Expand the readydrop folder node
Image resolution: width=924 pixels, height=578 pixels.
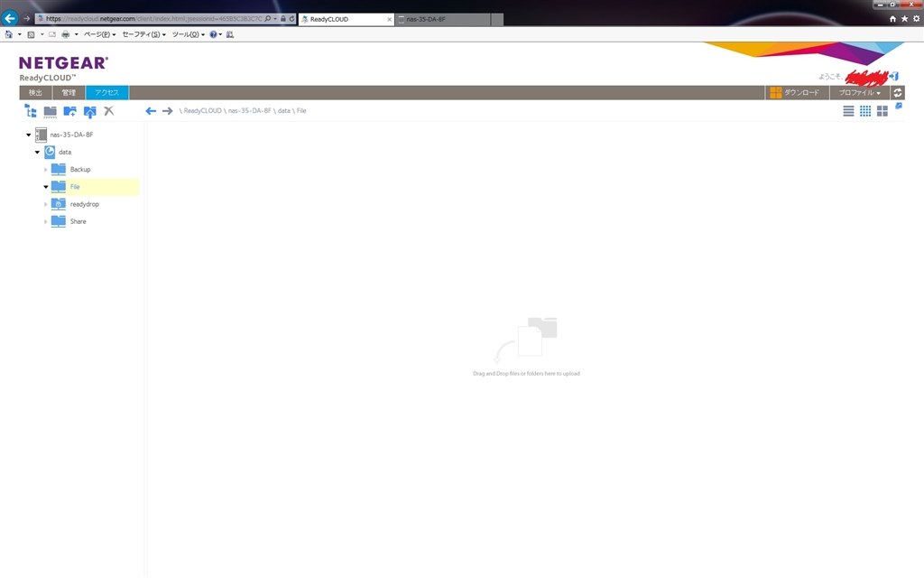45,205
